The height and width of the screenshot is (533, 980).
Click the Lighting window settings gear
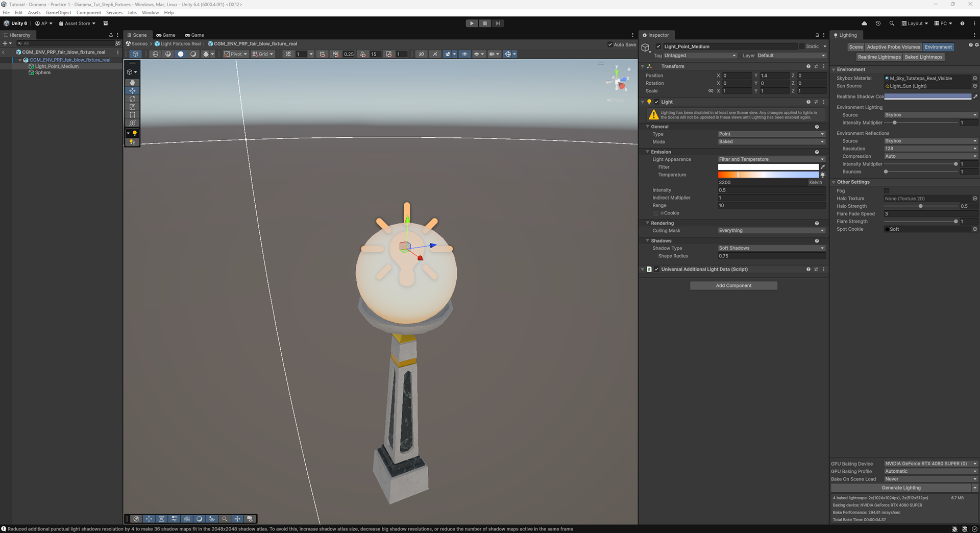(x=977, y=45)
